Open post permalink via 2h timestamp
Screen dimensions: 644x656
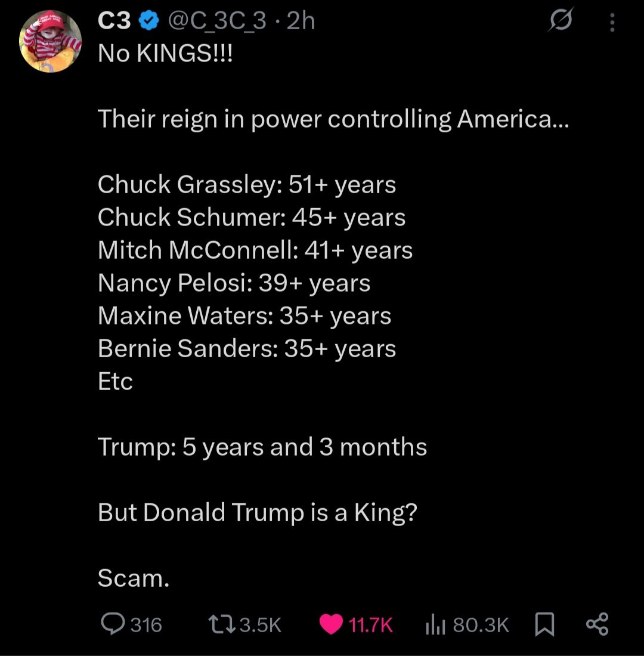301,22
